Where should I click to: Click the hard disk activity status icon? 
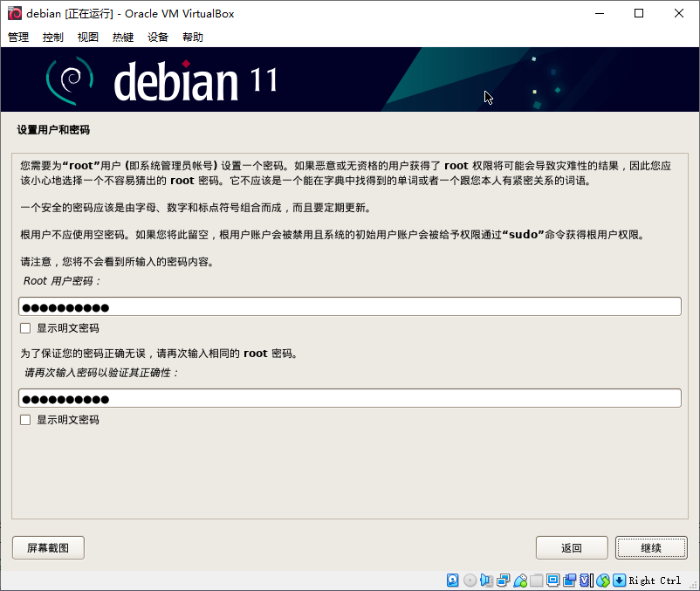(452, 580)
